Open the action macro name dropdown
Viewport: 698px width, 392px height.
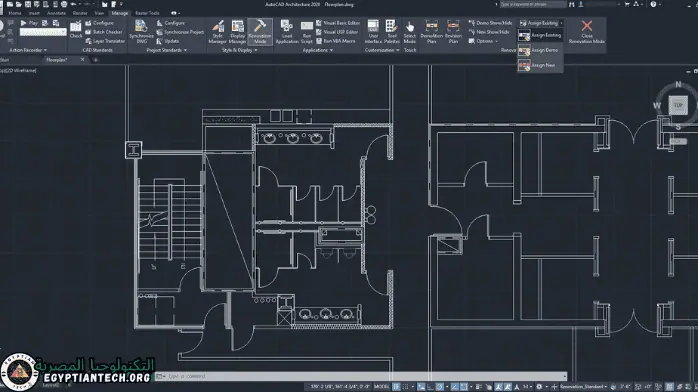(43, 32)
